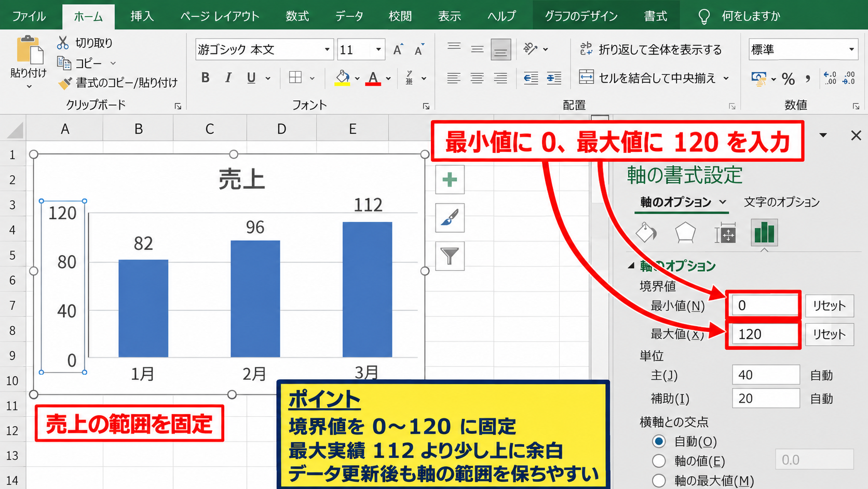Viewport: 868px width, 489px height.
Task: Click the fill color yellow swatch
Action: click(x=342, y=78)
